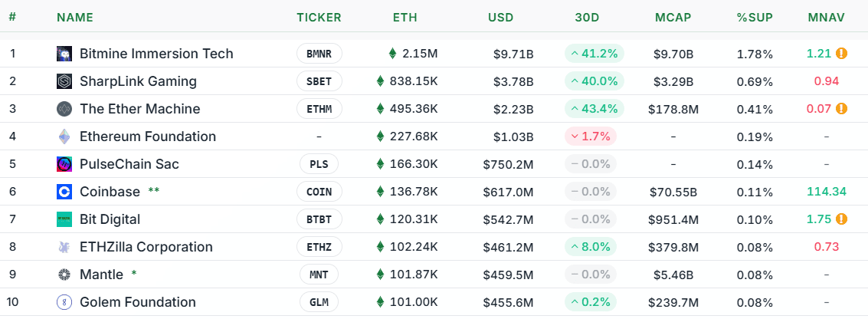
Task: Open the ETHZilla Corporation name link
Action: pos(146,247)
